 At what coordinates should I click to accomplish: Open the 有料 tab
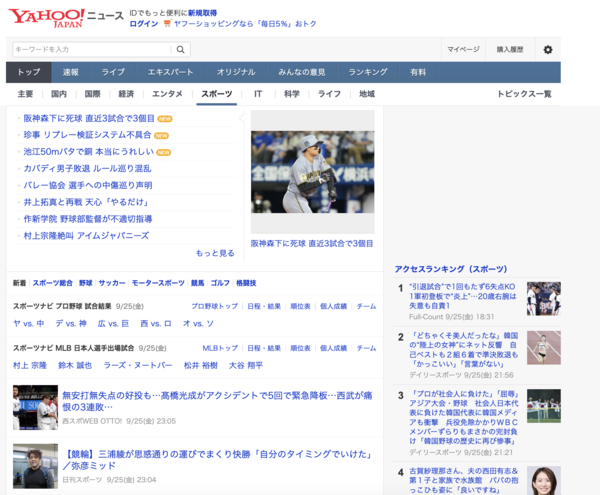tap(418, 72)
